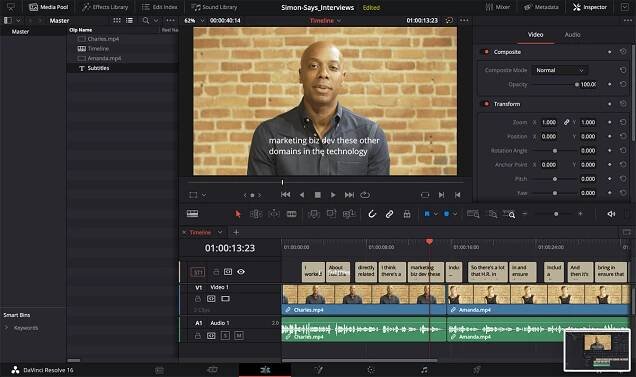Open the Effects Library panel
The height and width of the screenshot is (377, 636).
[105, 7]
